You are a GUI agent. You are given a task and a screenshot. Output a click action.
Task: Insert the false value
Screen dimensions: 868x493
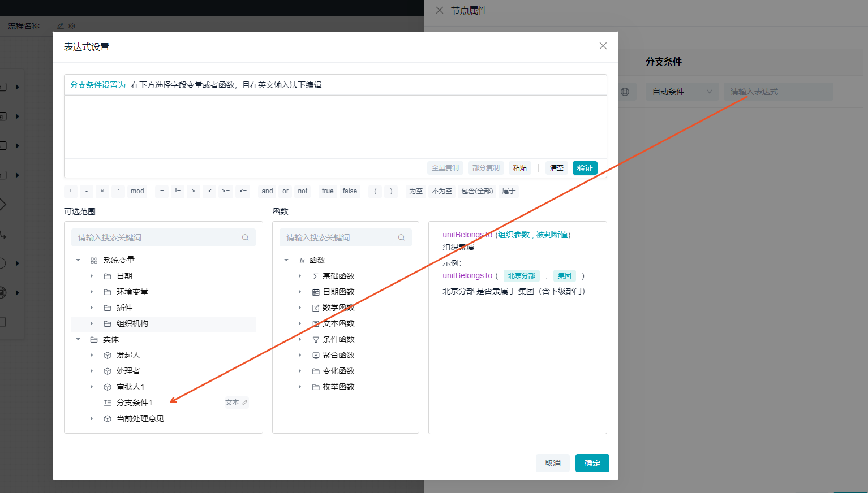coord(350,191)
